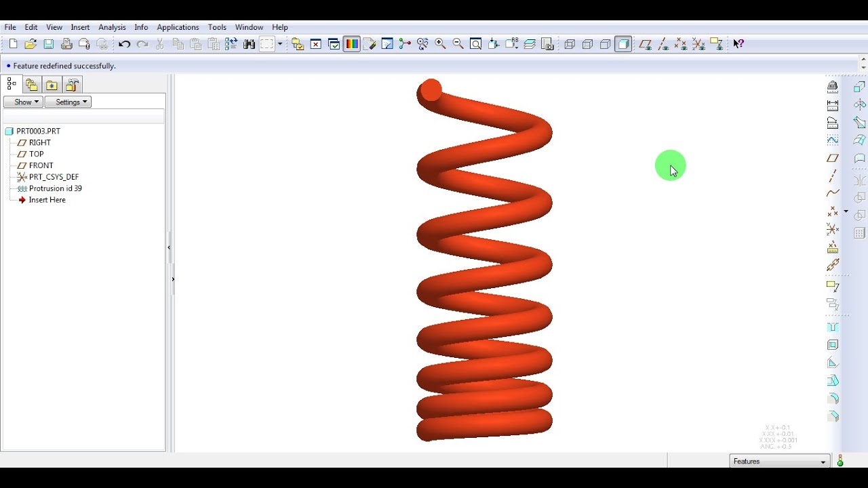Image resolution: width=868 pixels, height=488 pixels.
Task: Select the Revolve tool
Action: [x=859, y=105]
